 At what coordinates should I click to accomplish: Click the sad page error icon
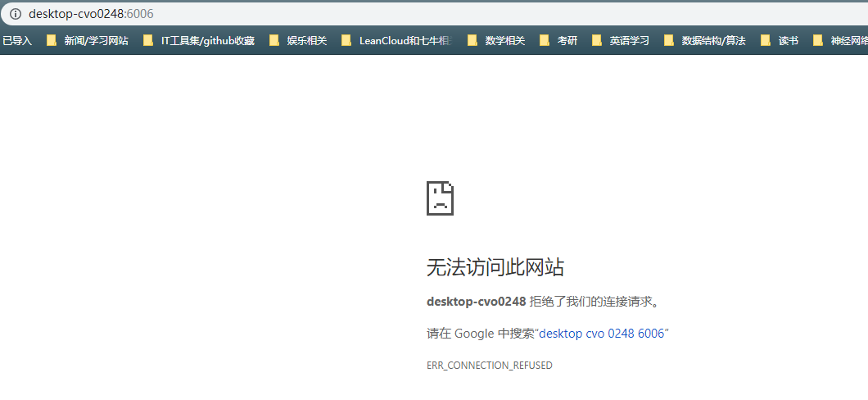[440, 198]
